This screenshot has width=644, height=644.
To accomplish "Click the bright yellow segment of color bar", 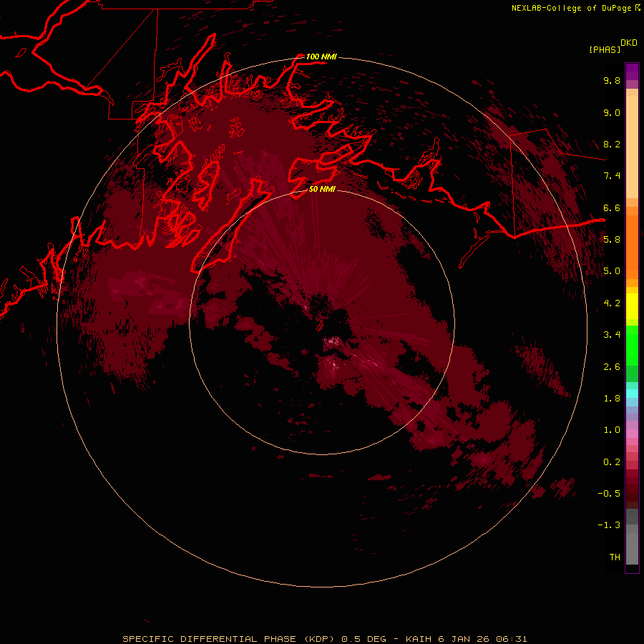I will click(632, 306).
